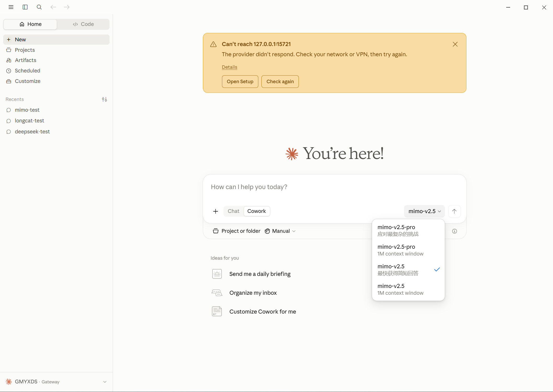Select the Chat mode toggle
The height and width of the screenshot is (392, 553).
[x=233, y=211]
